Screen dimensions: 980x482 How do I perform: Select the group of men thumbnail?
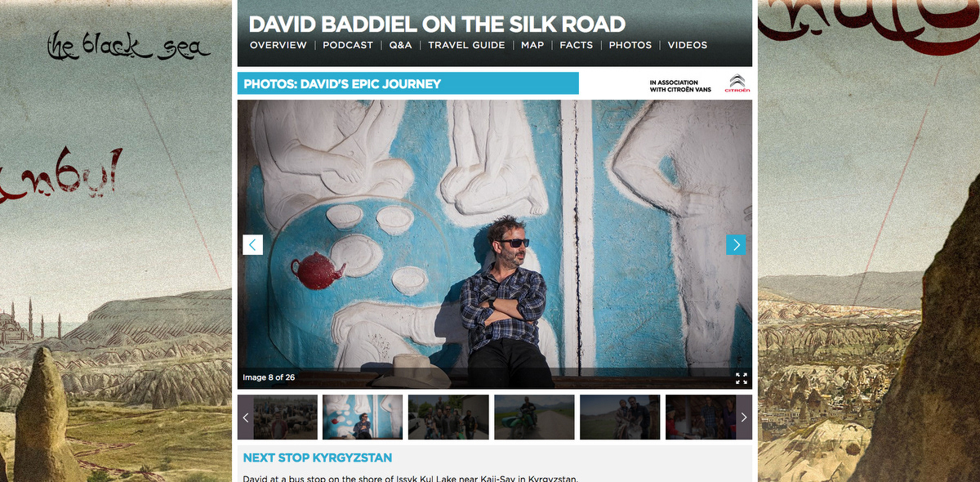pyautogui.click(x=448, y=417)
